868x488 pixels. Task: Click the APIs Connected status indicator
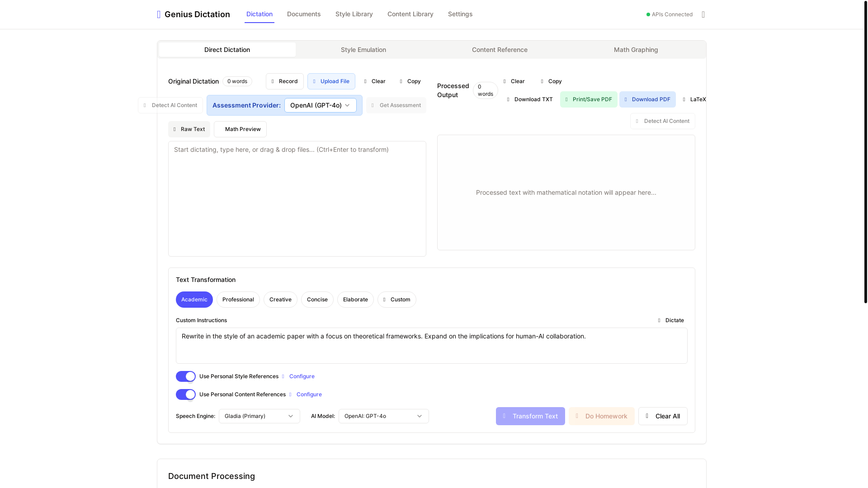tap(670, 14)
